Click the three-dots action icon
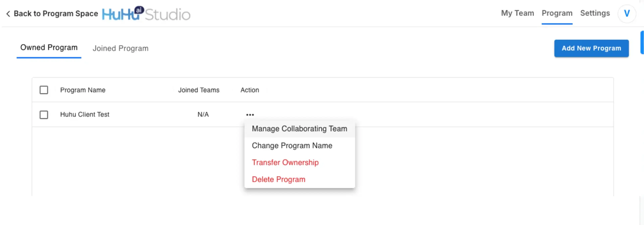Image resolution: width=644 pixels, height=225 pixels. point(250,115)
